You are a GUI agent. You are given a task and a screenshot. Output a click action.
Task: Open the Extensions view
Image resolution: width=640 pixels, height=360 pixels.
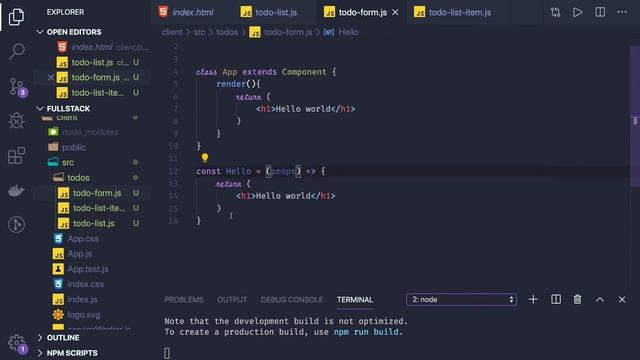[16, 156]
